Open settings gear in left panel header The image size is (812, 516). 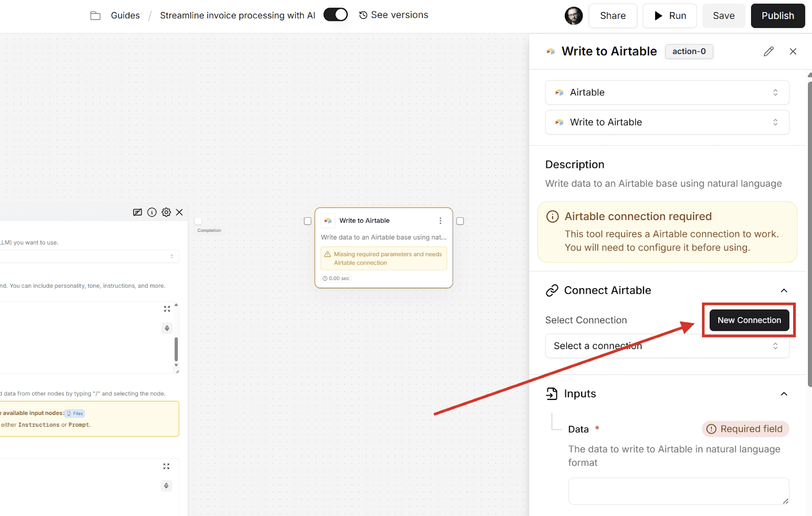pyautogui.click(x=166, y=213)
